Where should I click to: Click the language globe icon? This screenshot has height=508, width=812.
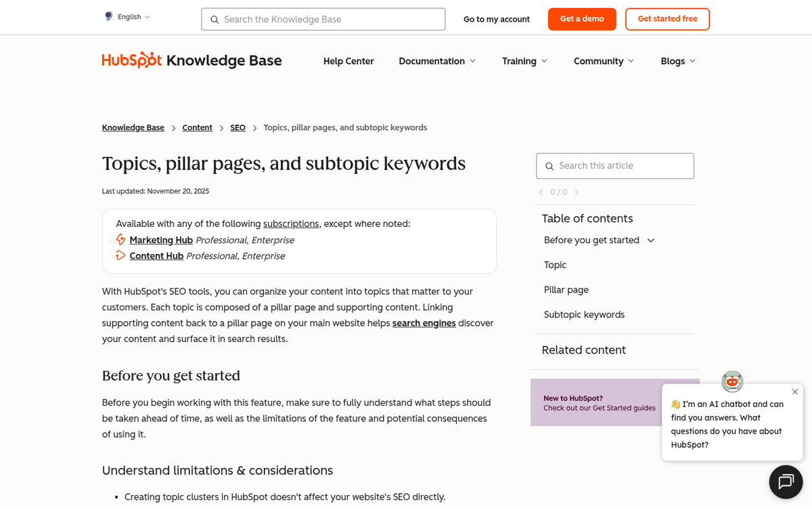click(107, 15)
